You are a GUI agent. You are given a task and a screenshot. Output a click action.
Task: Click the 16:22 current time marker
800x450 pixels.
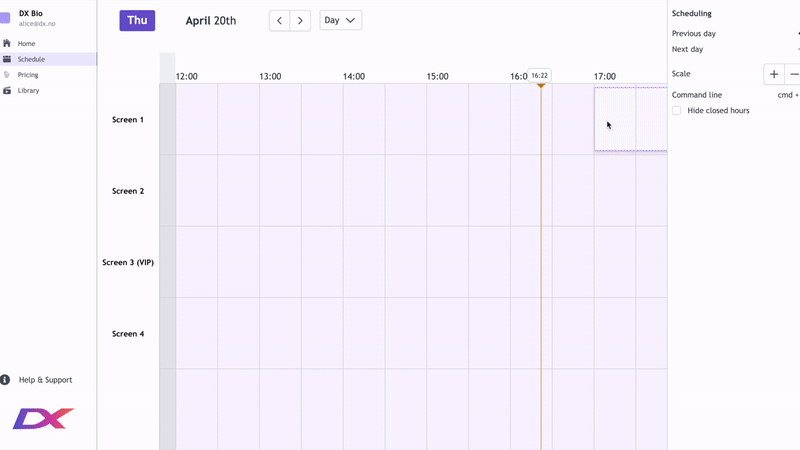point(540,75)
